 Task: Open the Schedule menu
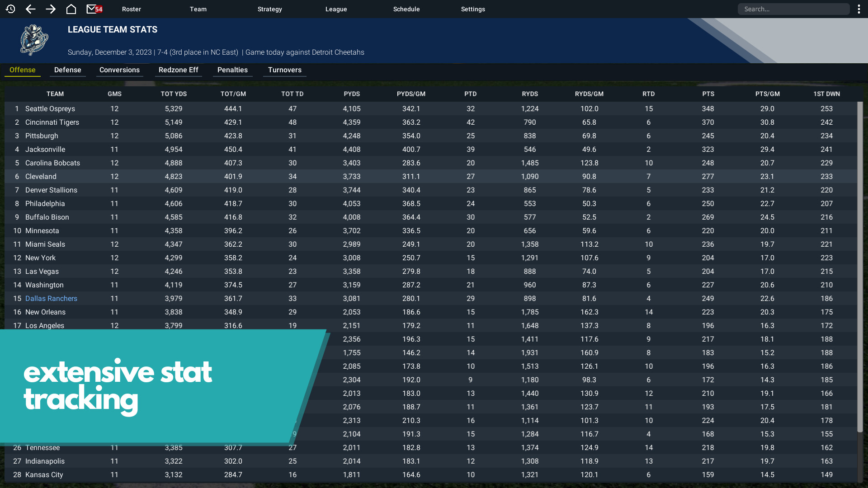pyautogui.click(x=406, y=9)
